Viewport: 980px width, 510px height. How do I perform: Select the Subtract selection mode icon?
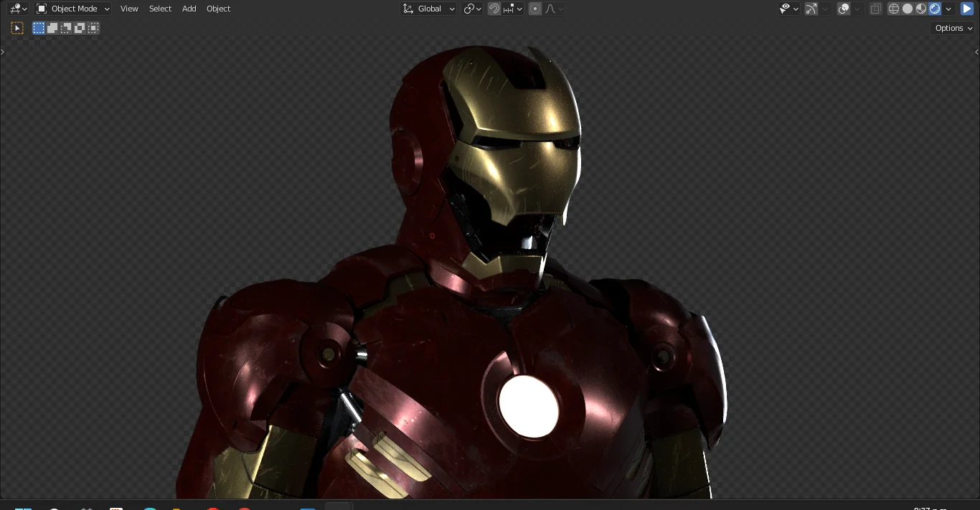[x=65, y=28]
